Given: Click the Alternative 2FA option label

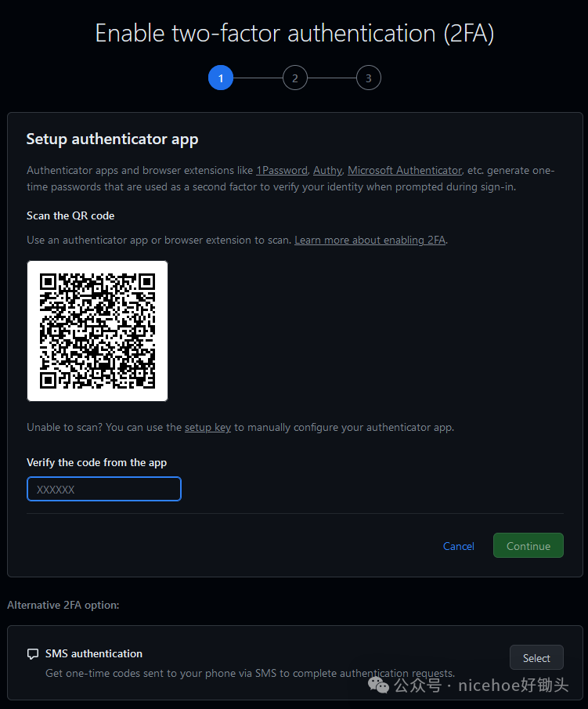Looking at the screenshot, I should coord(63,605).
